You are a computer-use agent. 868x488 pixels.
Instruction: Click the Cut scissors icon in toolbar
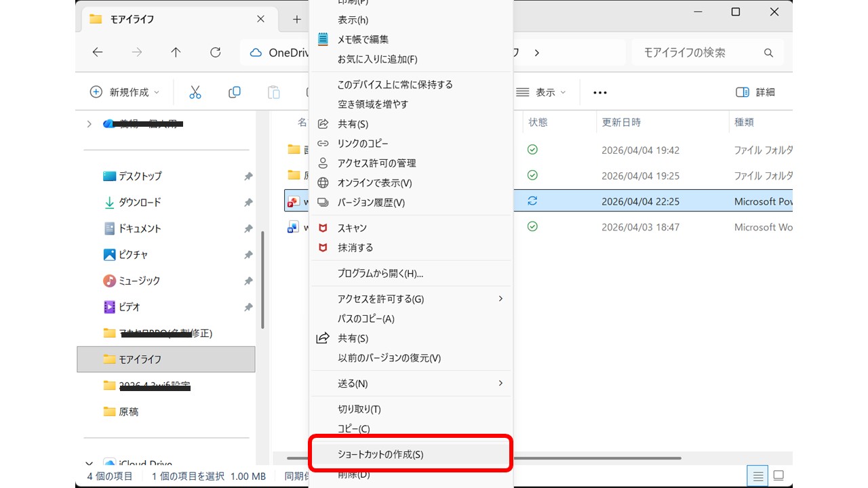click(195, 92)
